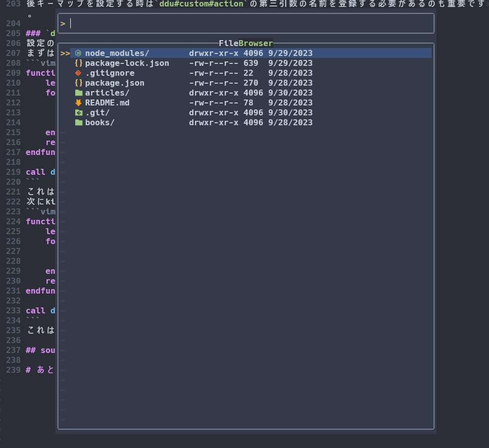Click file size 22 of .gitignore
The width and height of the screenshot is (489, 448).
pyautogui.click(x=248, y=73)
